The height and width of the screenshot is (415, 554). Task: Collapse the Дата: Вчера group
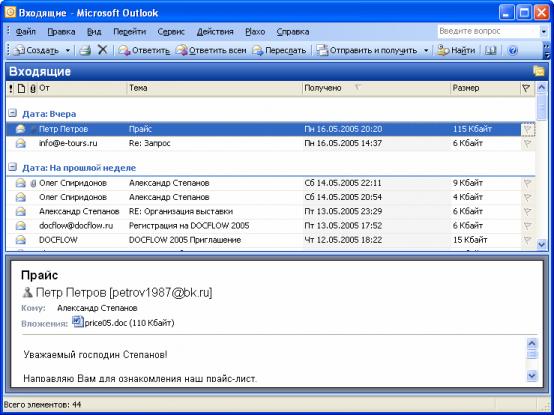click(x=12, y=113)
